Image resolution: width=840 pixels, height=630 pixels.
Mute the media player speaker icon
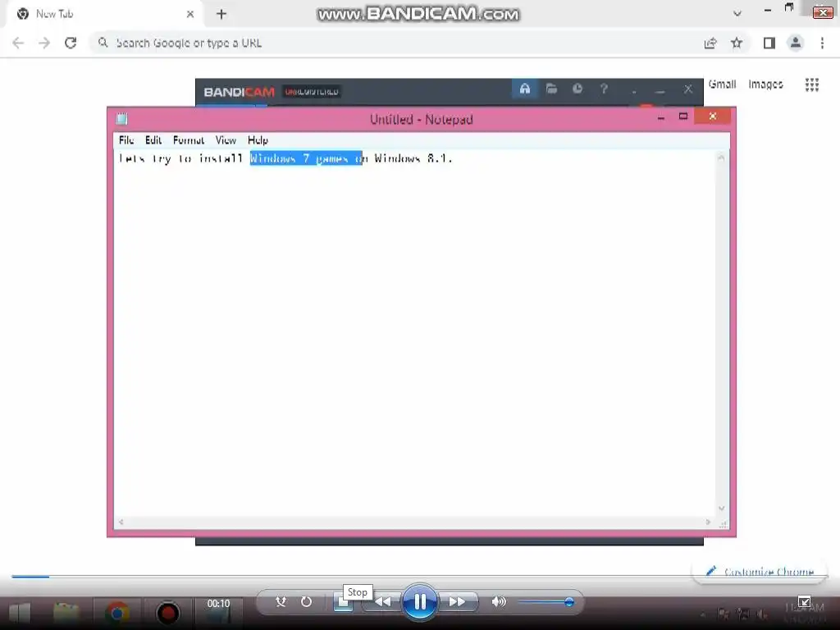click(x=498, y=601)
